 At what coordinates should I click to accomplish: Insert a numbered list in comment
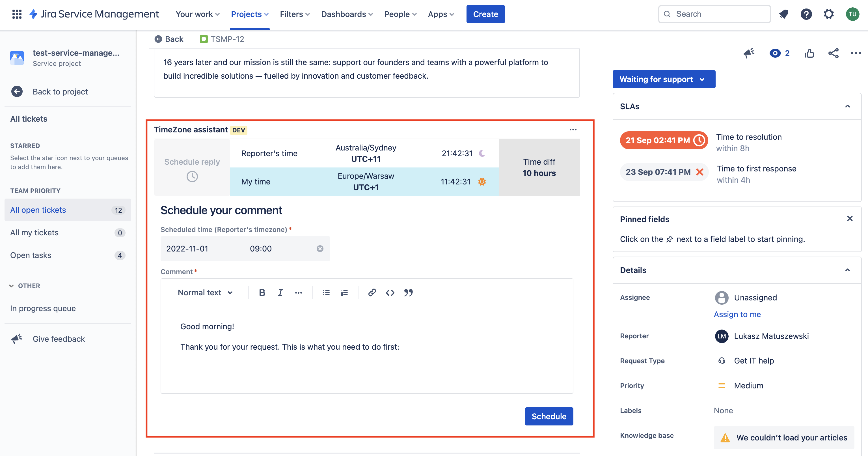[x=344, y=292]
